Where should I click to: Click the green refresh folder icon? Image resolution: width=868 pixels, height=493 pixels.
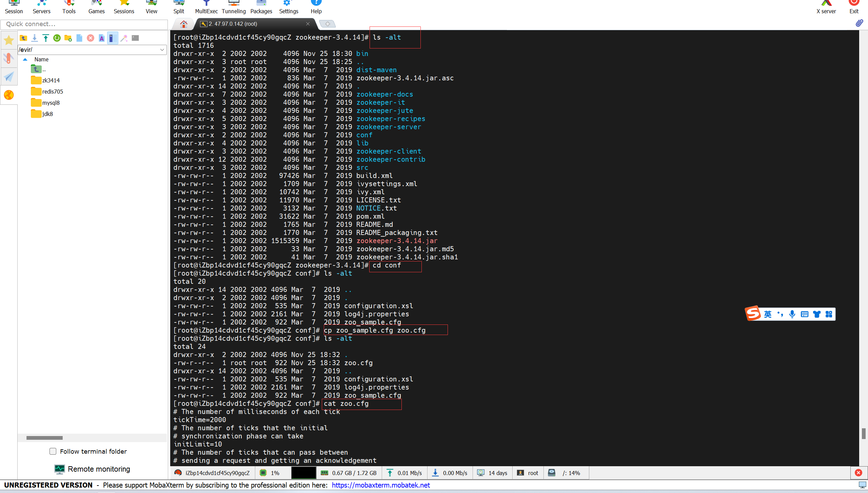click(57, 38)
